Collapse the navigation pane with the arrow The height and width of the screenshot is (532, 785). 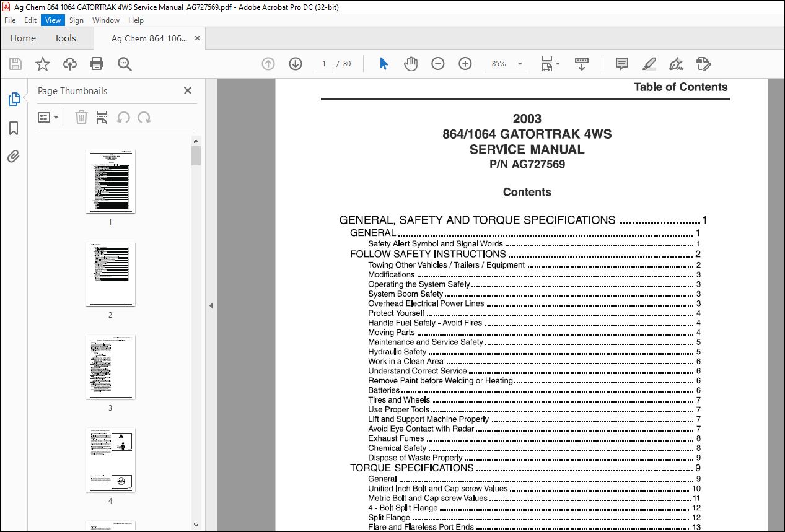pos(211,305)
